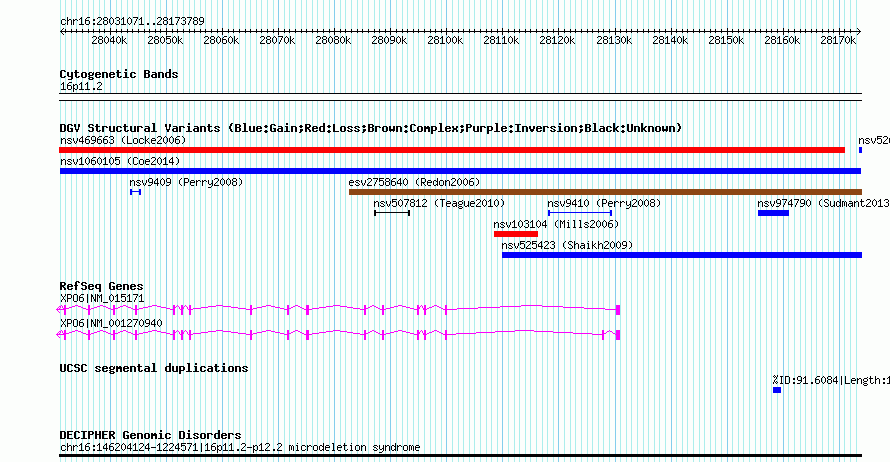Image resolution: width=890 pixels, height=462 pixels.
Task: Click the nsv9410 (Perry2008) blue variant line
Action: coord(580,213)
